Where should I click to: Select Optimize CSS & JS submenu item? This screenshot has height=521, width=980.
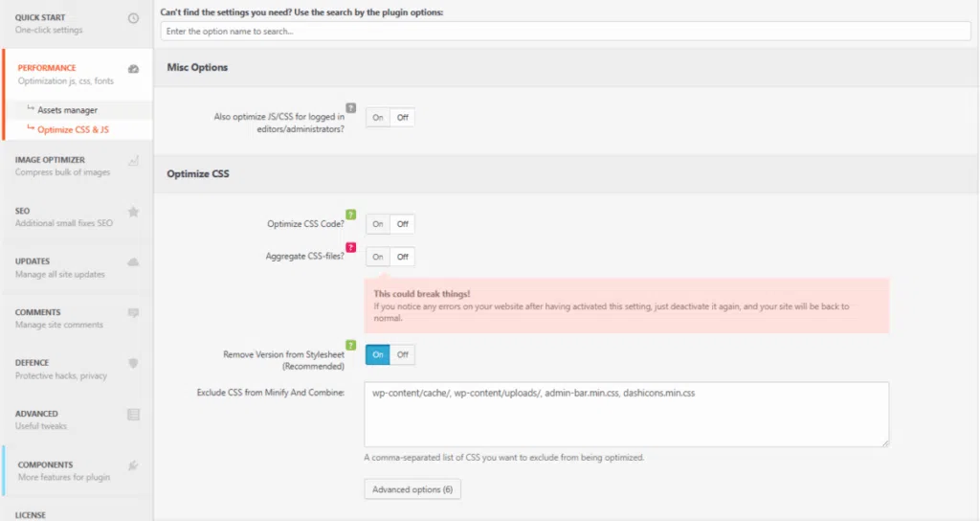point(73,129)
